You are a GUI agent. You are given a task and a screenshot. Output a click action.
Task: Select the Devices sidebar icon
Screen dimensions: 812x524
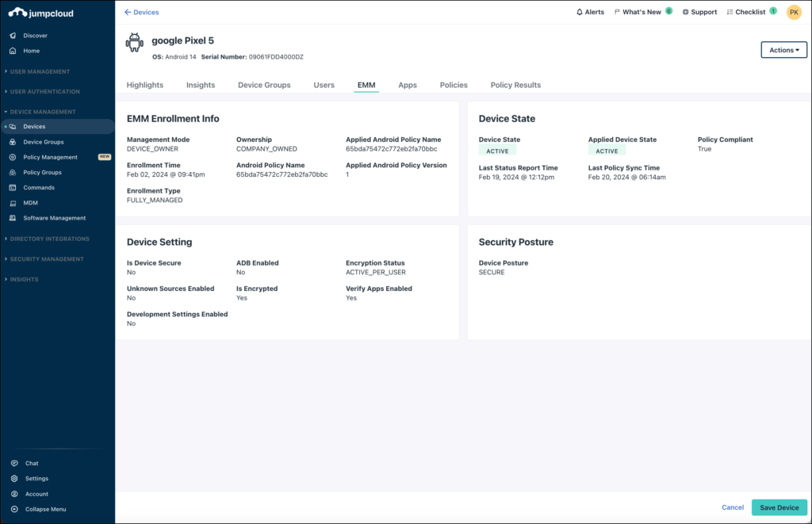pyautogui.click(x=13, y=126)
